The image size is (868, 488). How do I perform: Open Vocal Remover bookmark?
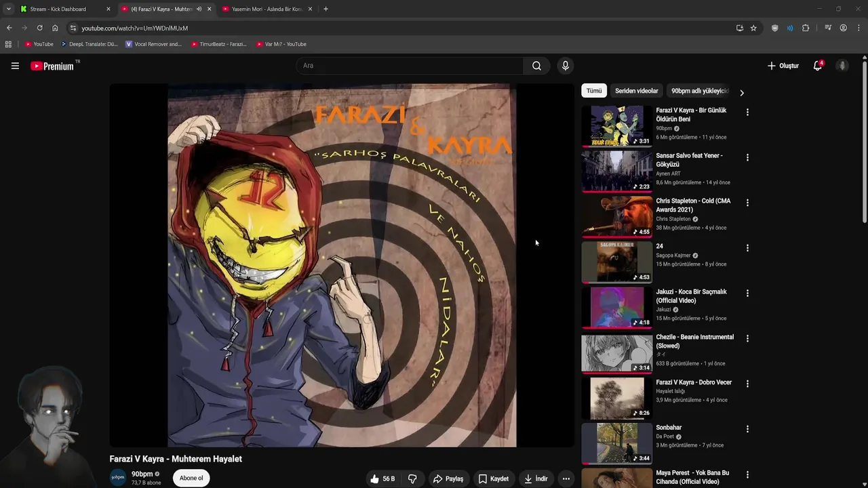(x=154, y=44)
